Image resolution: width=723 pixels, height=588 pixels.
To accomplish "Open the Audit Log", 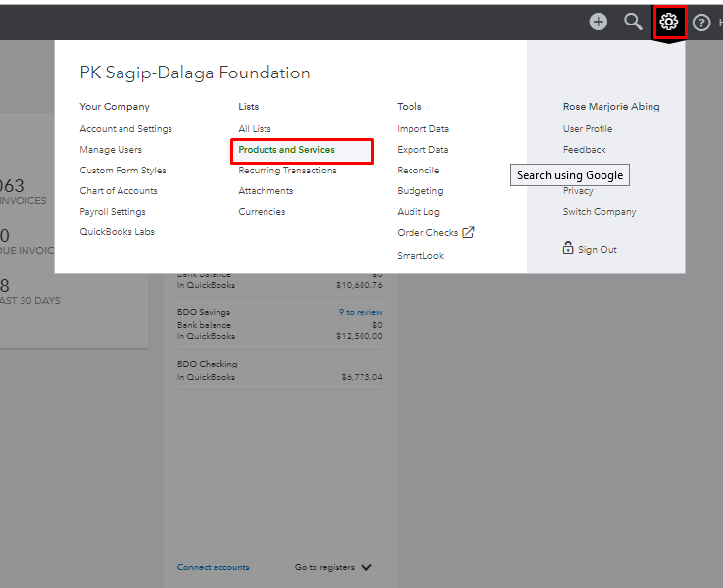I will tap(418, 212).
